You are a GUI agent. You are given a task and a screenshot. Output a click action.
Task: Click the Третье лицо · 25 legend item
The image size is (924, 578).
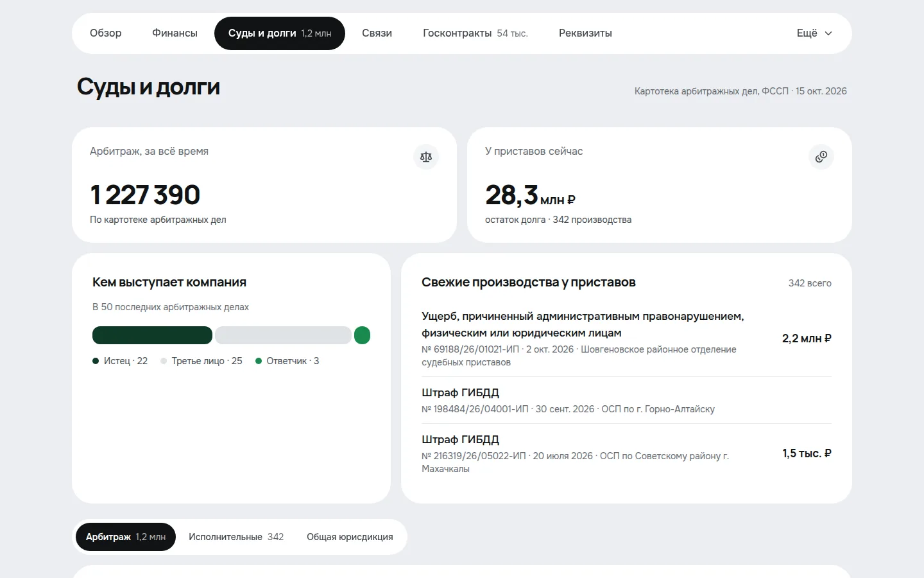click(201, 361)
